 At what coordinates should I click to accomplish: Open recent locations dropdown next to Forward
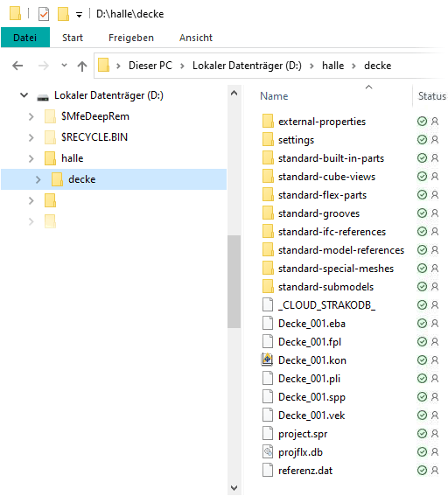(64, 66)
